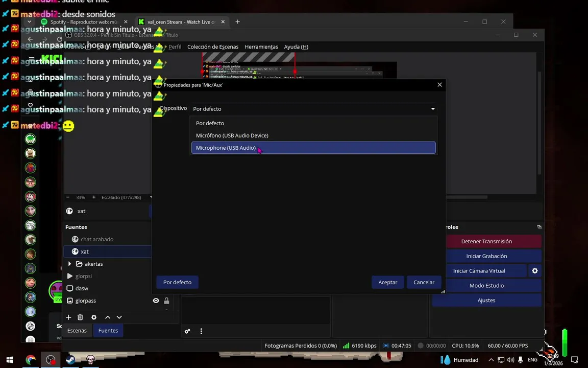Click Fotogramas Perdidos status text

click(x=300, y=346)
